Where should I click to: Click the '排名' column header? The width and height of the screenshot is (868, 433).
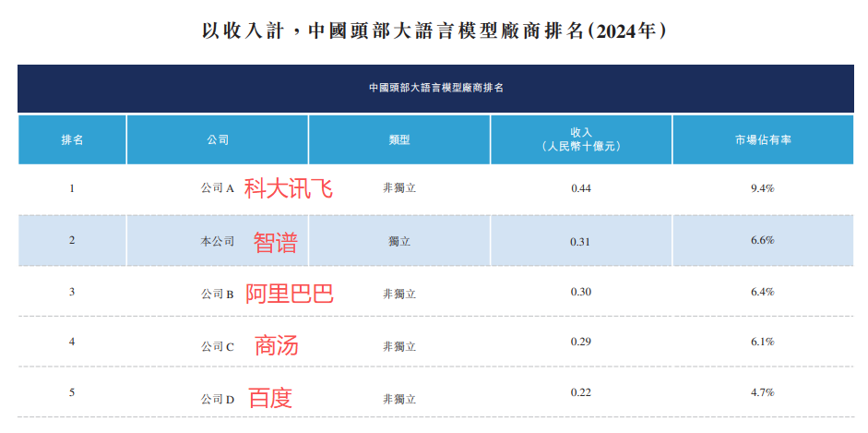point(73,140)
